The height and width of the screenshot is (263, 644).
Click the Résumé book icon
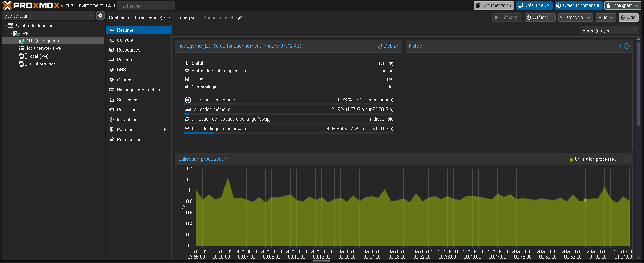click(112, 30)
